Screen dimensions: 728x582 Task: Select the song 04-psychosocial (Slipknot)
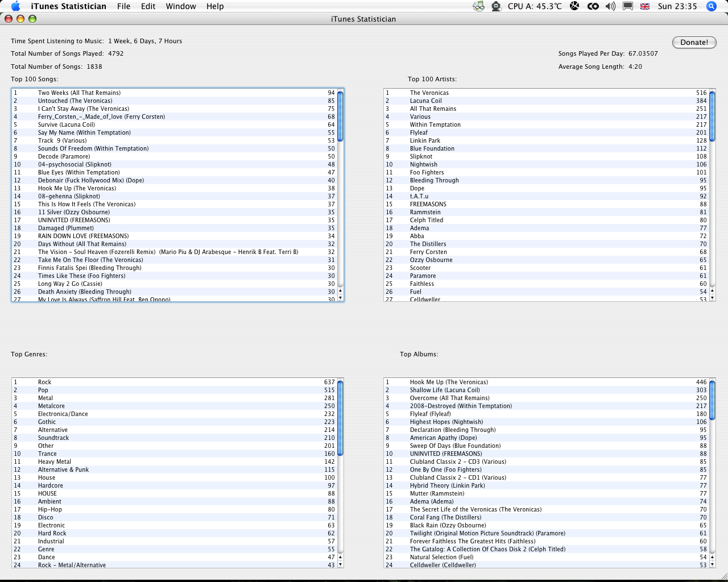pos(175,164)
